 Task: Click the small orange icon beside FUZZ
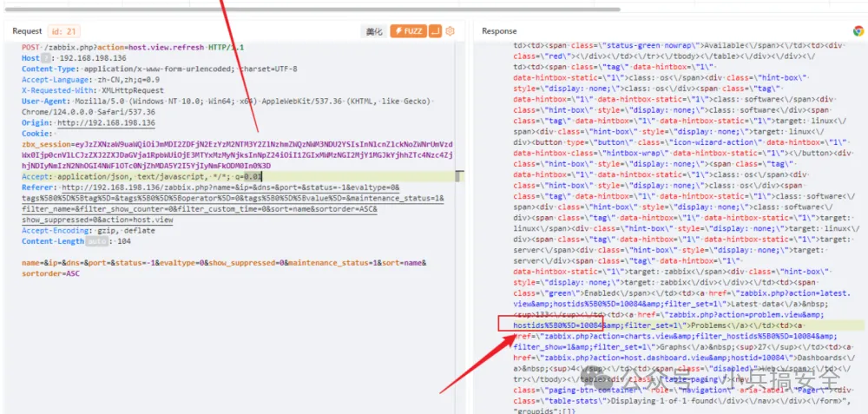pos(436,31)
